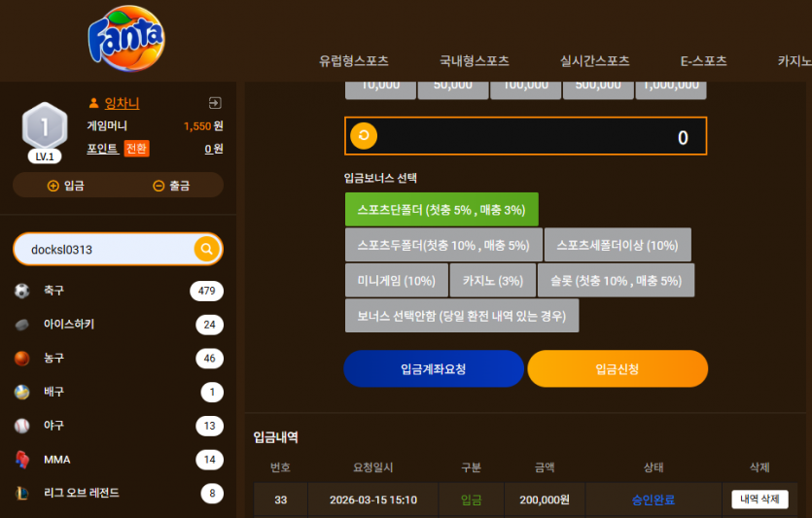Click 내역 삭제 for deposit 33
Image resolution: width=812 pixels, height=518 pixels.
759,500
